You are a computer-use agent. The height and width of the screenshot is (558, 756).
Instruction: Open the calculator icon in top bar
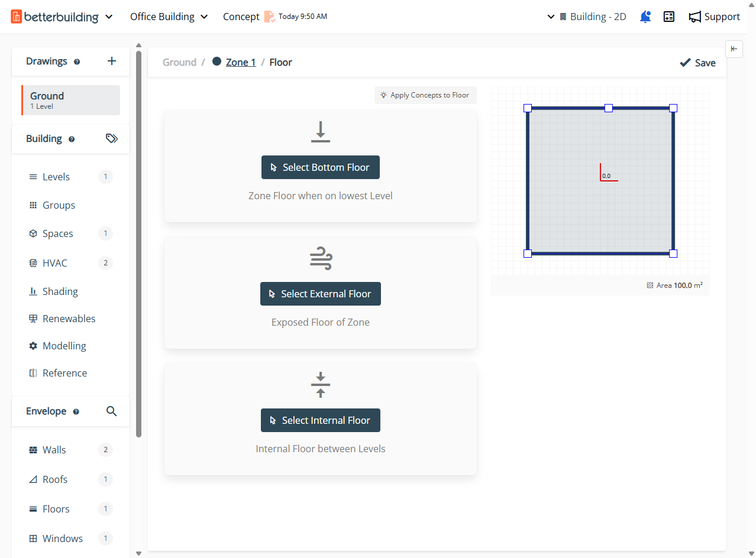[669, 17]
